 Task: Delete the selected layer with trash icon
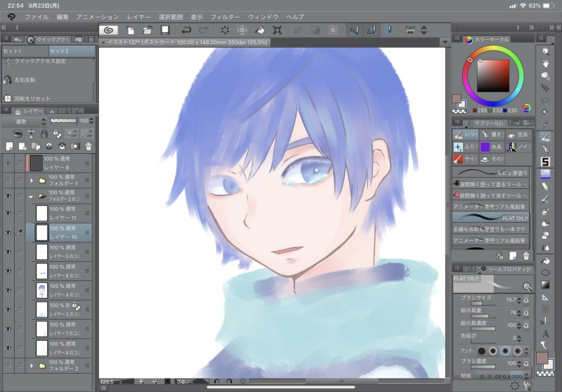[89, 146]
